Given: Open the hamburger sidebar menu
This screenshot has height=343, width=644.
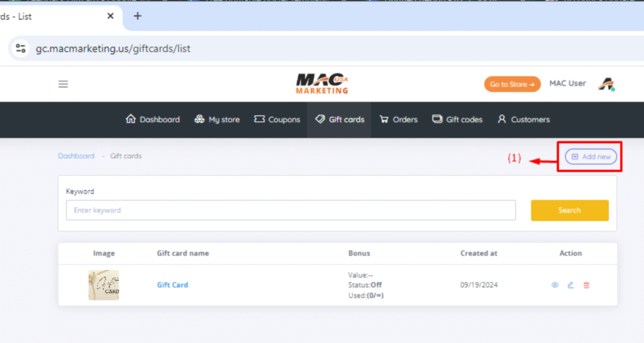Looking at the screenshot, I should [x=63, y=84].
